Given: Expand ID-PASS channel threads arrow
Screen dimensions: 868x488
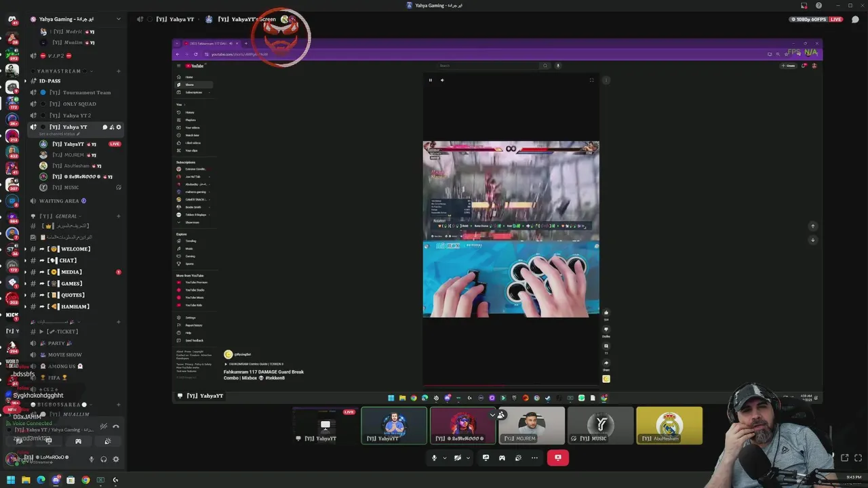Looking at the screenshot, I should 25,81.
